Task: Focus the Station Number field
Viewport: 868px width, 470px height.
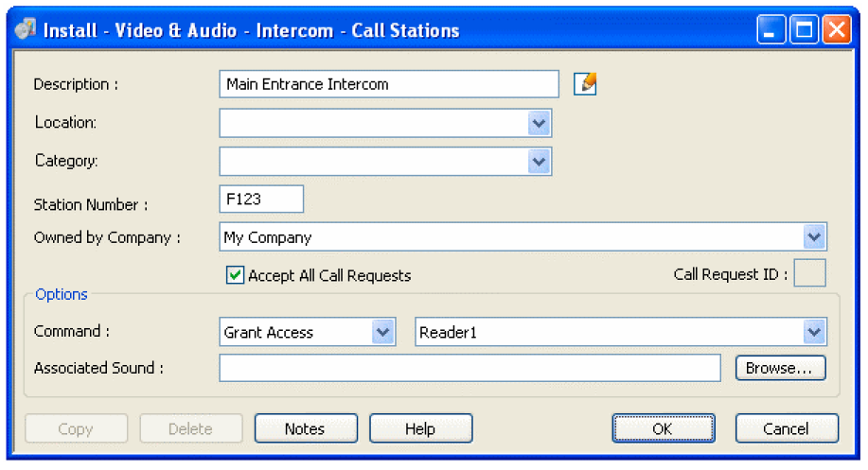Action: pyautogui.click(x=261, y=200)
